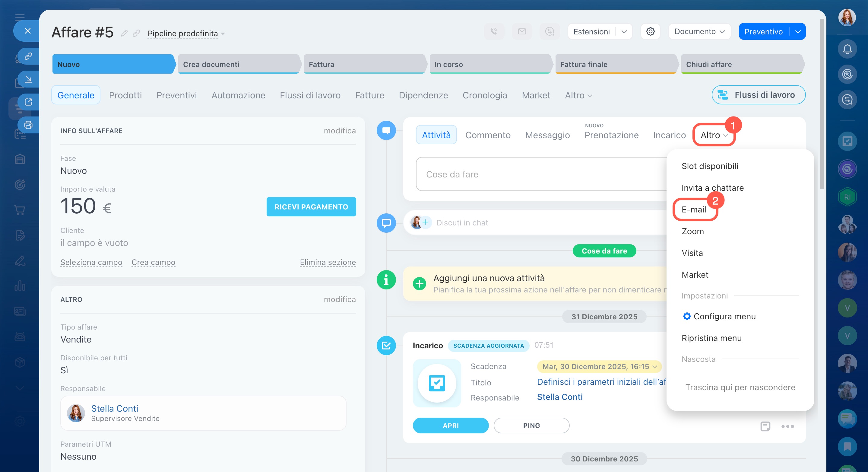Click the note icon on Incarico card
The image size is (868, 472).
click(765, 426)
